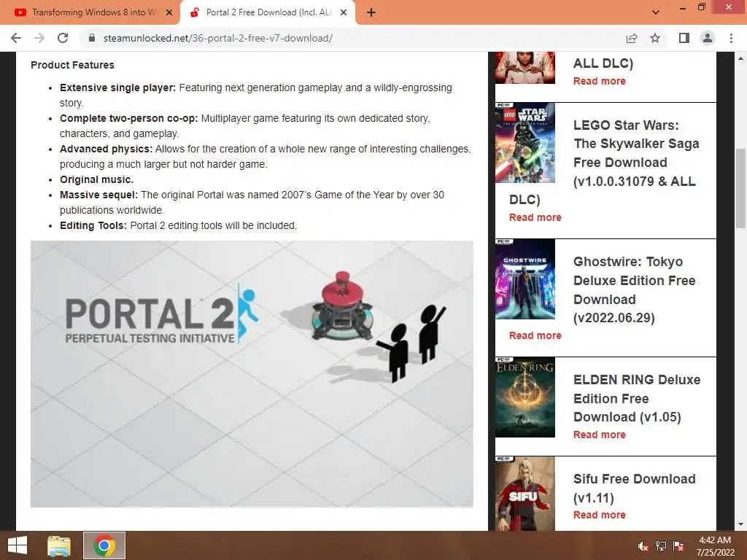Open File Explorer from taskbar

click(59, 545)
